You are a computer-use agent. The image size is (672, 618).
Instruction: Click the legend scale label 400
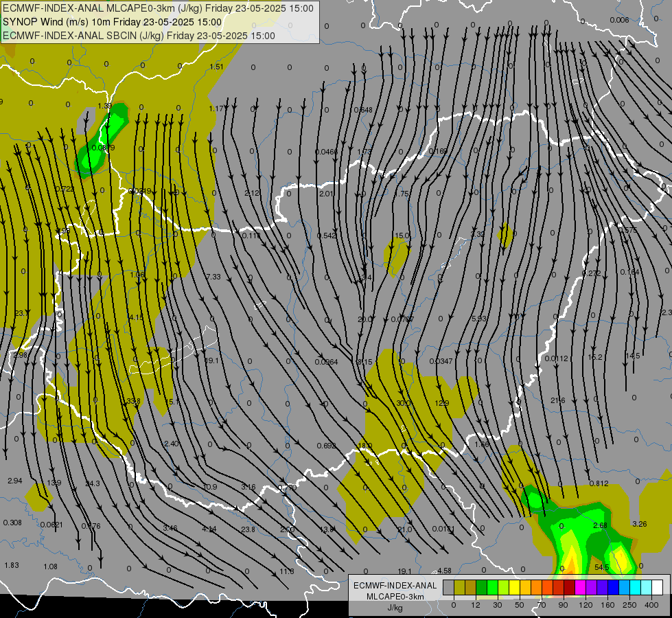pyautogui.click(x=651, y=605)
